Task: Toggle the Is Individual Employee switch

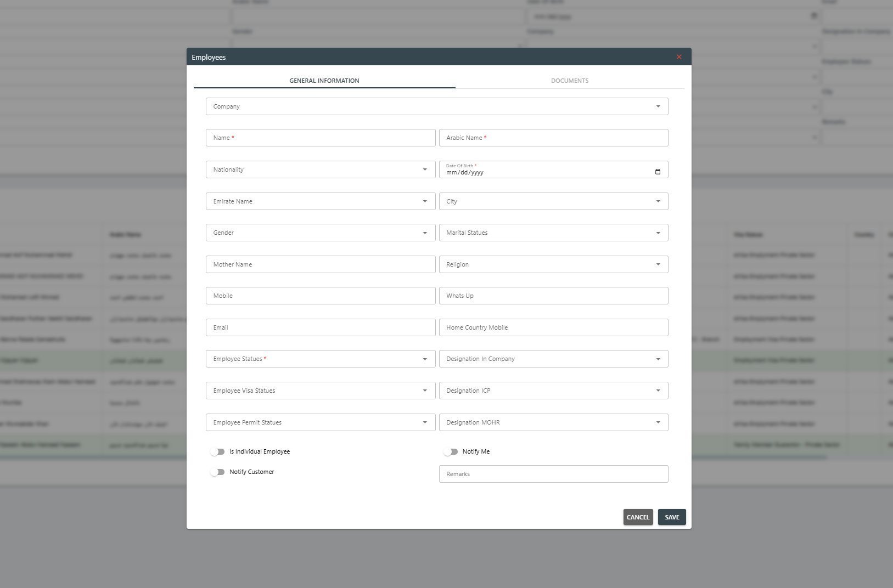Action: 218,452
